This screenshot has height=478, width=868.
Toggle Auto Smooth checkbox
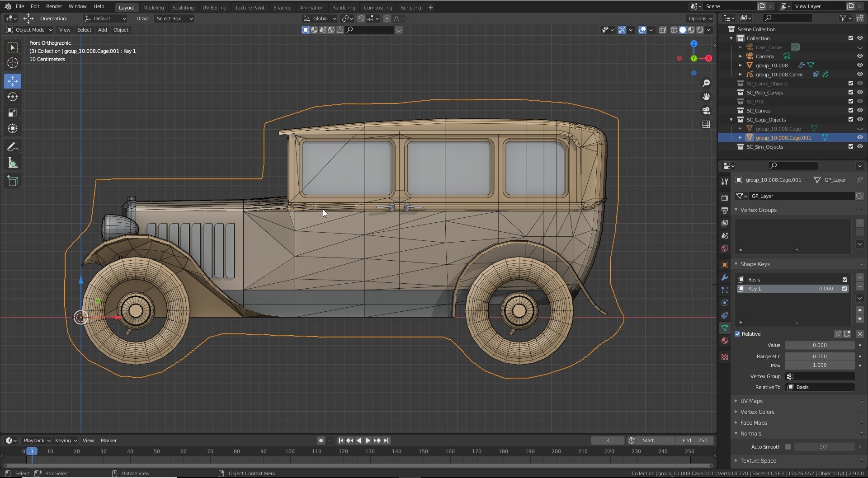coord(788,447)
